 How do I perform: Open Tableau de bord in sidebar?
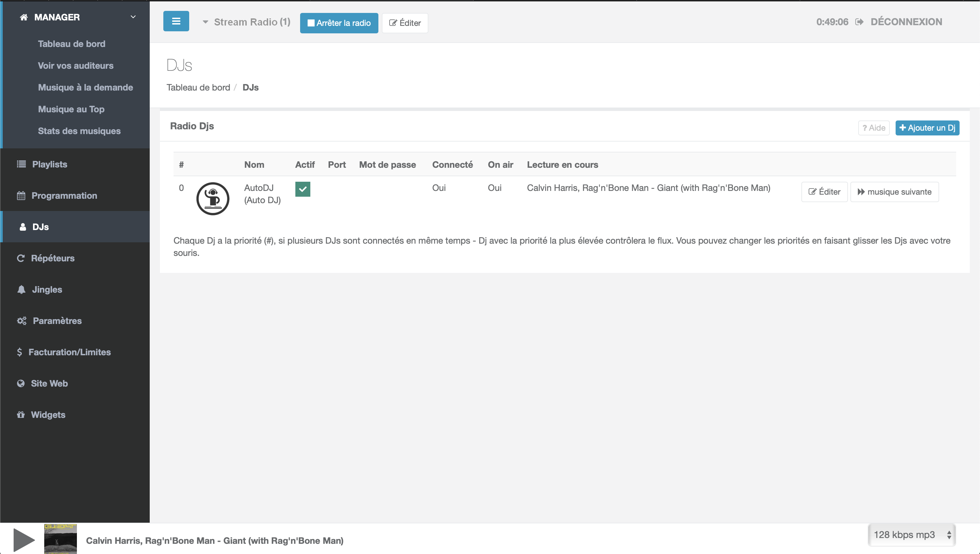(71, 44)
